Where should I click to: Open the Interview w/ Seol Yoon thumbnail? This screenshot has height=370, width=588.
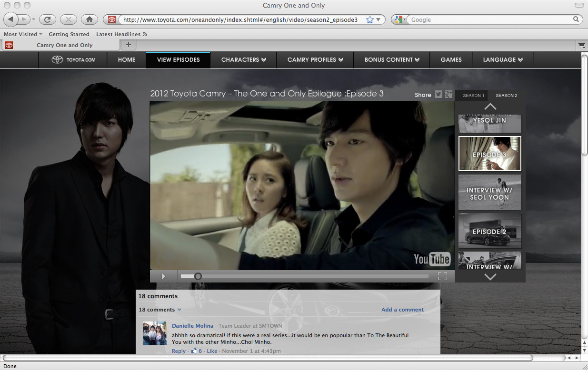[x=489, y=192]
